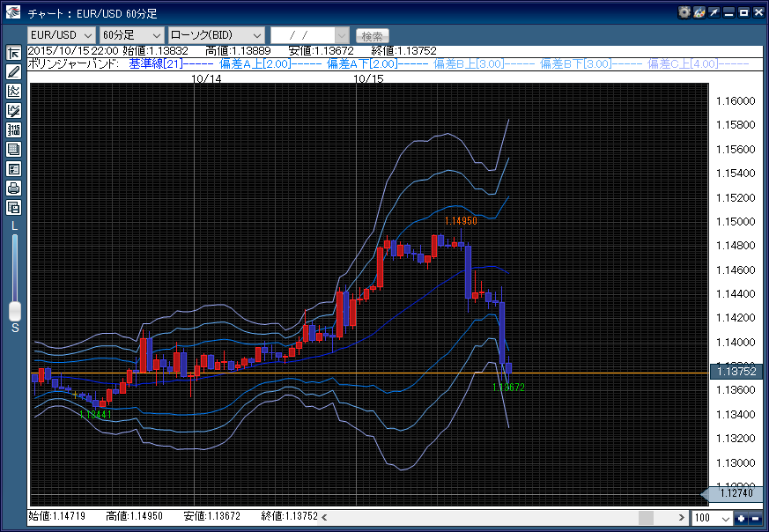Click the 10/14 date label on chart
The image size is (769, 532).
click(206, 78)
